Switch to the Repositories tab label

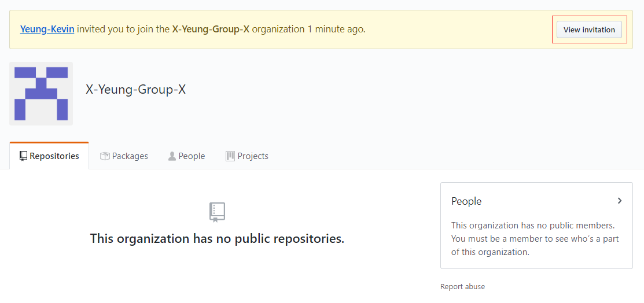click(x=54, y=156)
